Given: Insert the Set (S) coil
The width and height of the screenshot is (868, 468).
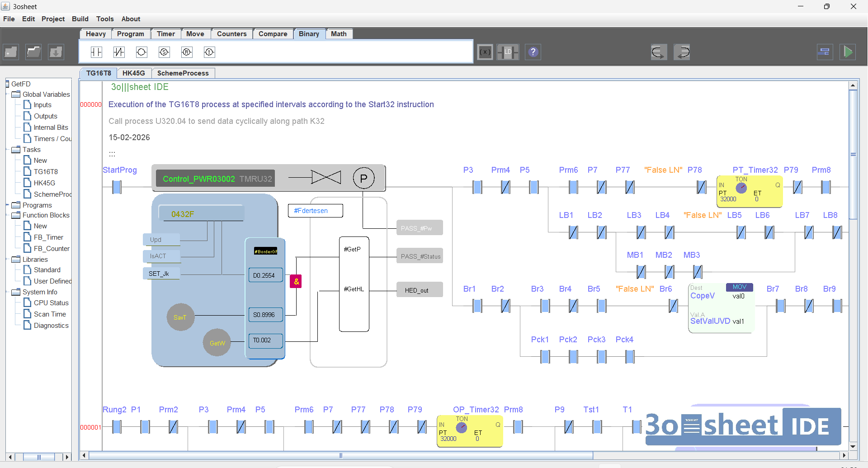Looking at the screenshot, I should click(x=164, y=52).
